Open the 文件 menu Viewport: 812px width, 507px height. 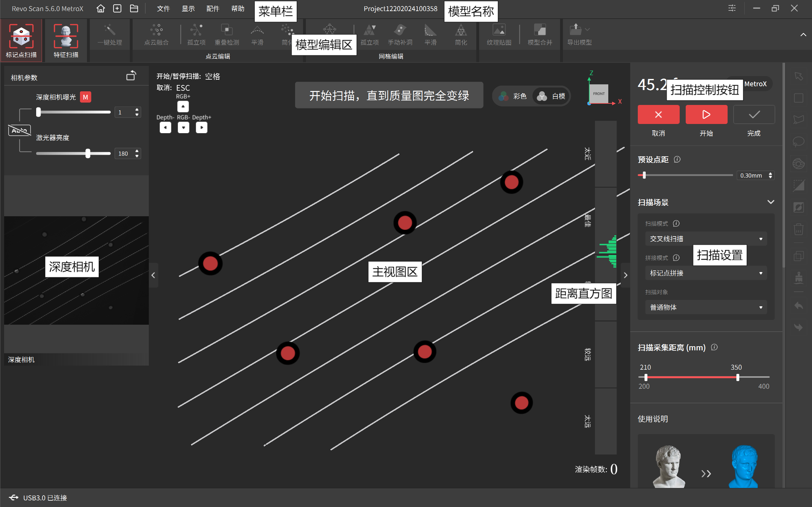(163, 8)
